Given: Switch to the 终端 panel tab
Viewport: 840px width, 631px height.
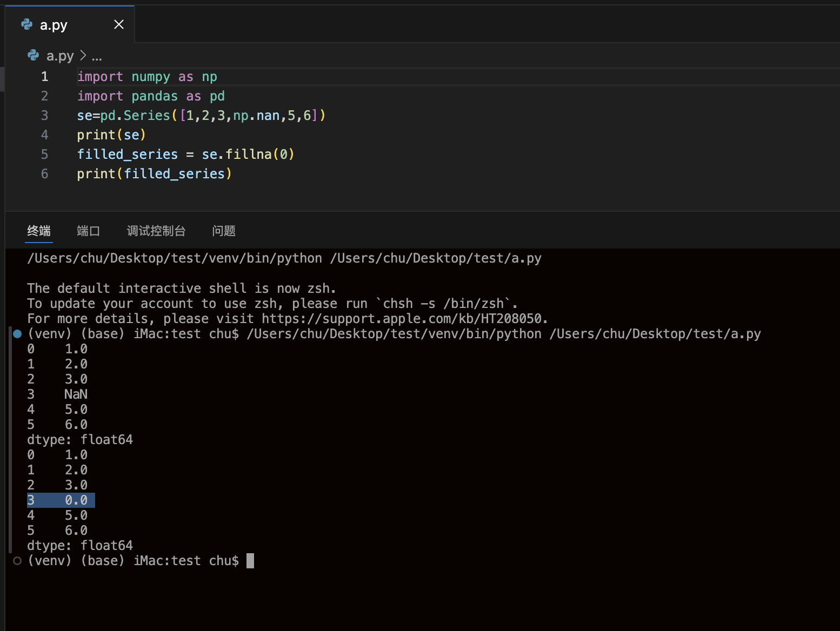Looking at the screenshot, I should (39, 231).
